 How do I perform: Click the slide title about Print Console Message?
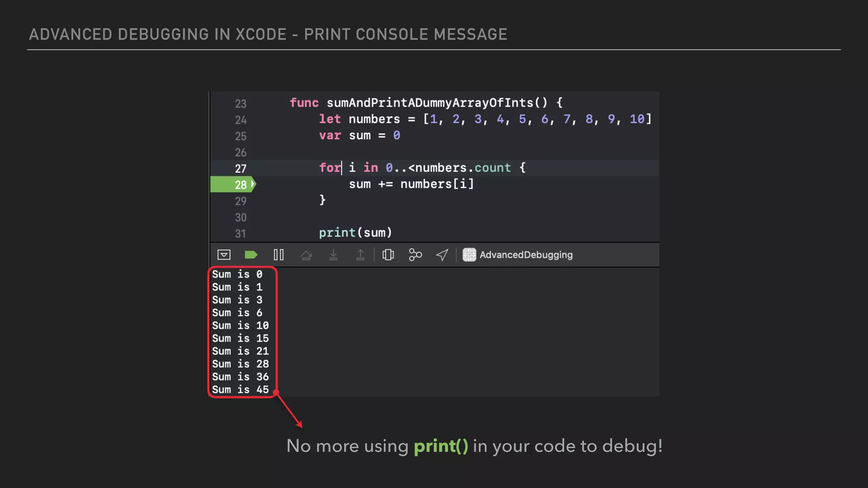pos(268,34)
